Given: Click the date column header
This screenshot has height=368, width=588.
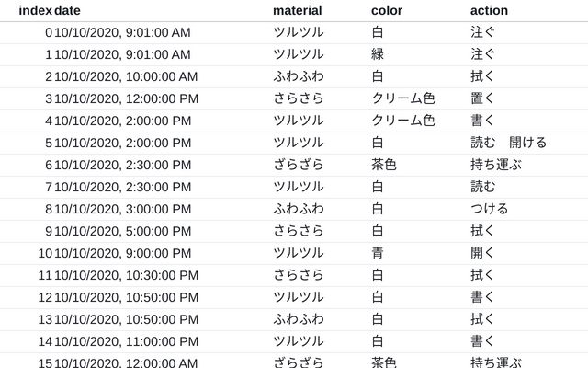Looking at the screenshot, I should [x=66, y=10].
